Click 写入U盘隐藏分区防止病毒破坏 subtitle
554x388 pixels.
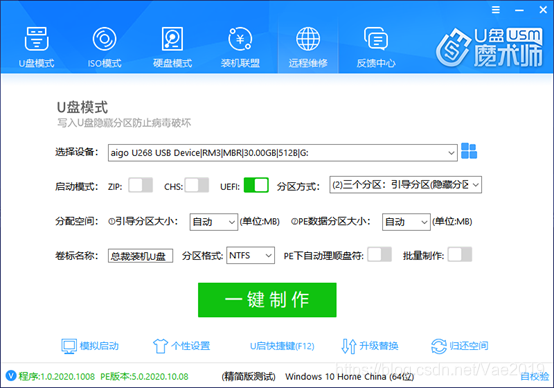pyautogui.click(x=124, y=123)
